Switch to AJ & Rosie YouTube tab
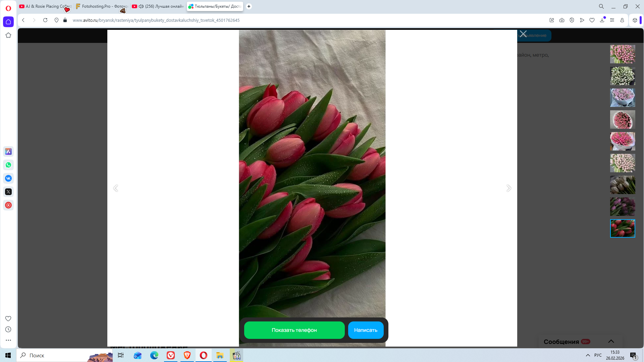The height and width of the screenshot is (362, 644). (45, 6)
